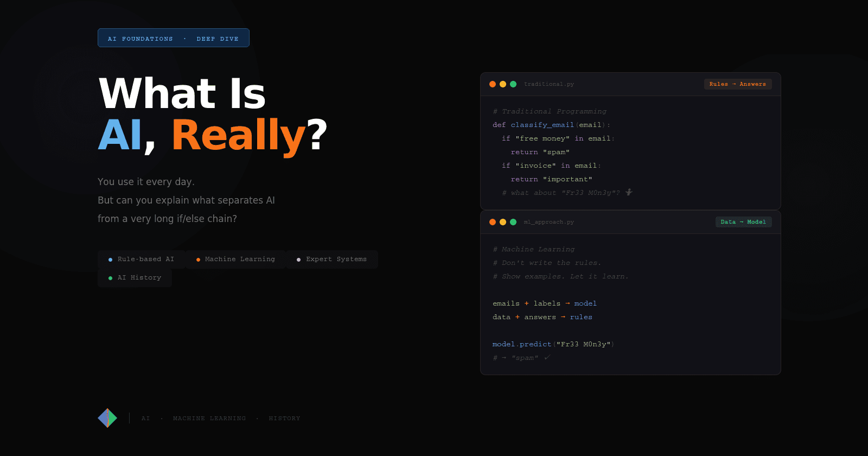Click the 'return "important"' line
The image size is (868, 456).
(552, 179)
